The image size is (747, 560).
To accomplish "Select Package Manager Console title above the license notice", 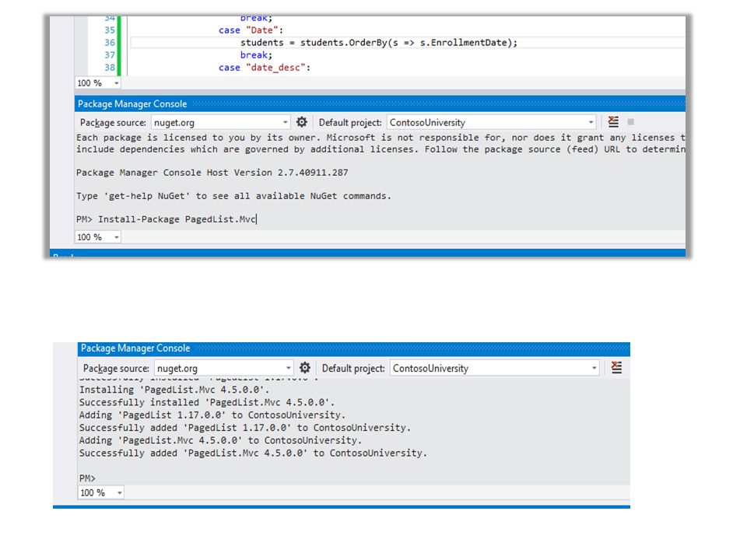I will click(132, 103).
